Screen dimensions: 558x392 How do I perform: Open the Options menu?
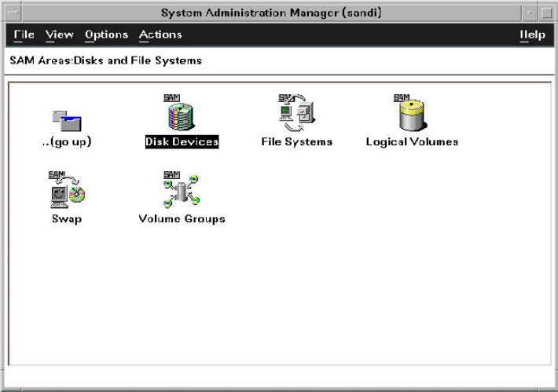click(106, 35)
